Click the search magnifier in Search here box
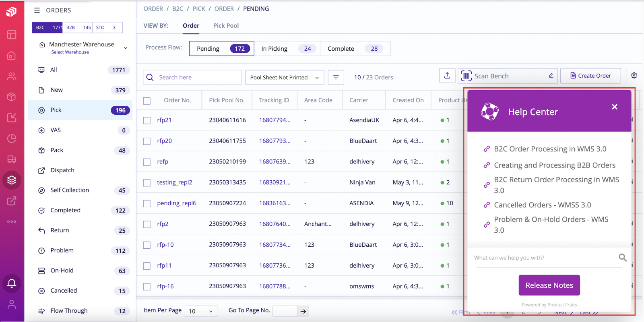Viewport: 644px width, 322px height. 150,77
